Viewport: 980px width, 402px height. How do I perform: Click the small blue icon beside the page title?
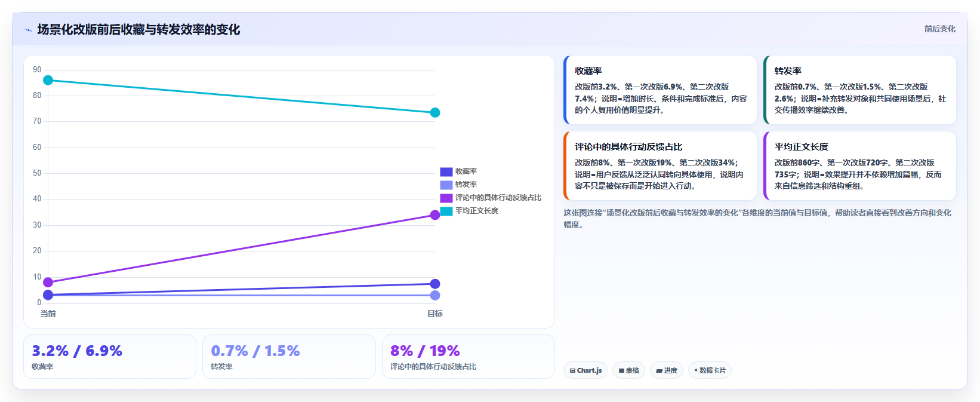pos(28,30)
